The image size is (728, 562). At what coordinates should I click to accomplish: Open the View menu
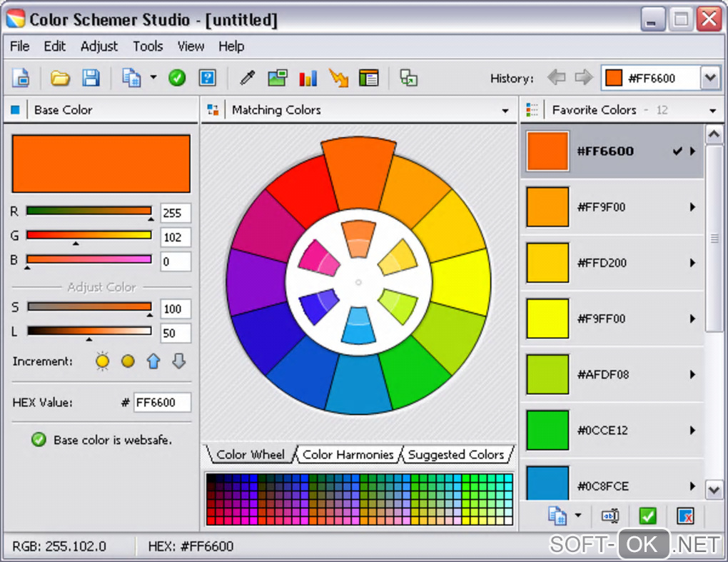click(191, 46)
